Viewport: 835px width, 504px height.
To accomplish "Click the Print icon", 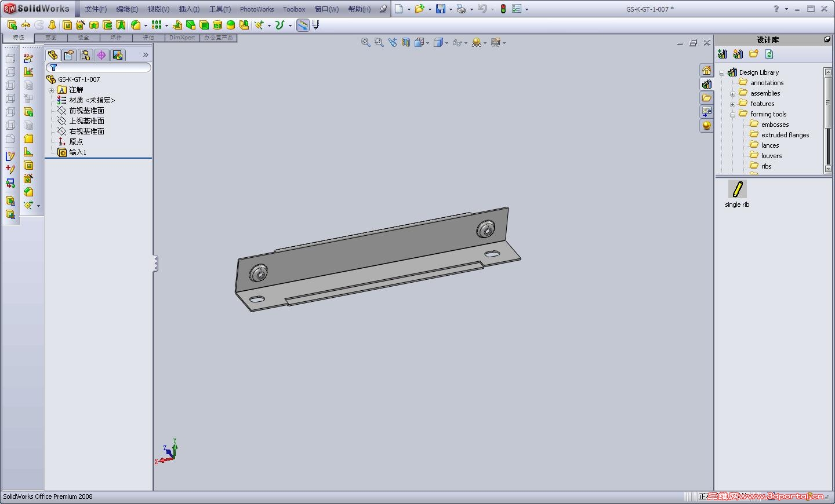I will coord(462,9).
